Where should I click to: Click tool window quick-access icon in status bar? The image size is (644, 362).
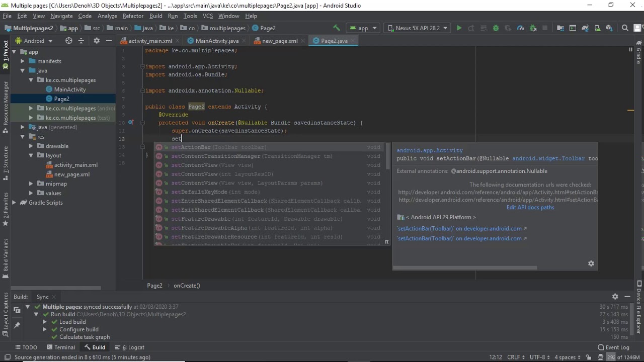click(7, 357)
